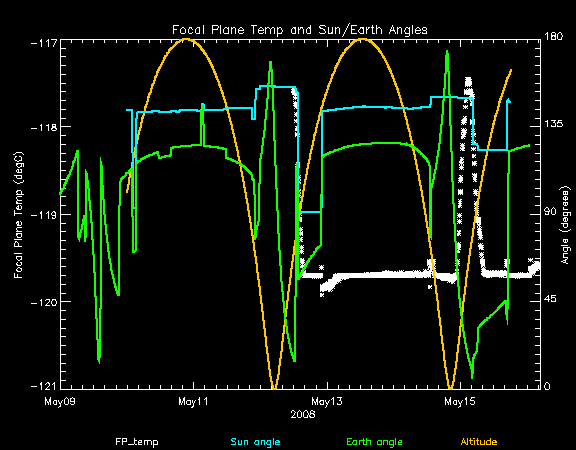Select the green Earth angle legend label
The height and width of the screenshot is (450, 576).
pos(374,442)
